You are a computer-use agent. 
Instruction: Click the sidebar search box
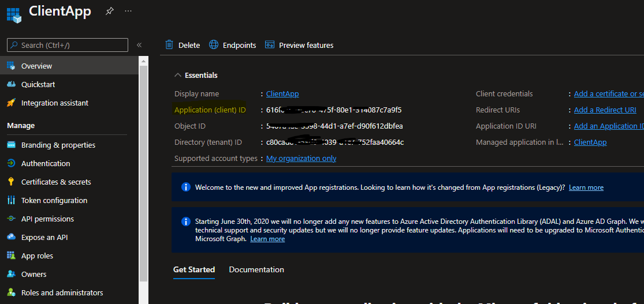coord(68,45)
